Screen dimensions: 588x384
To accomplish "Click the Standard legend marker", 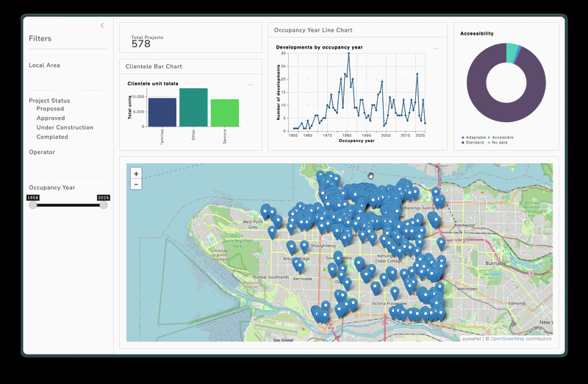I will coord(463,142).
